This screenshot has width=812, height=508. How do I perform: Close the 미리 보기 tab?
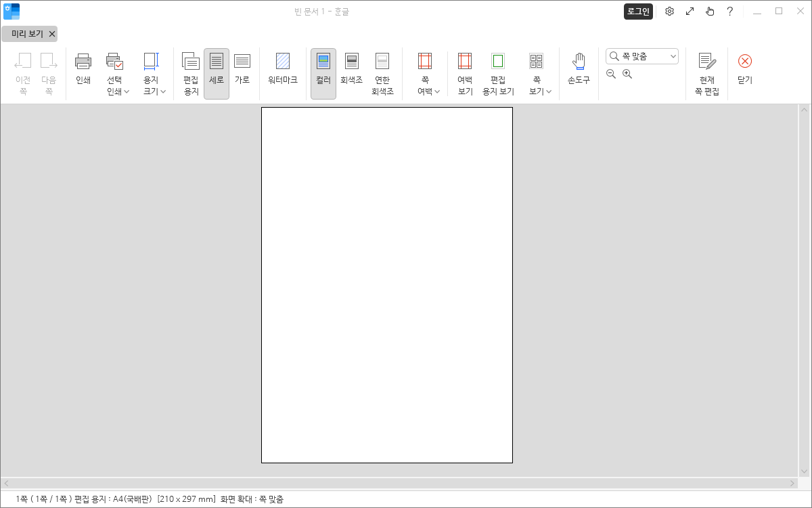pyautogui.click(x=52, y=34)
